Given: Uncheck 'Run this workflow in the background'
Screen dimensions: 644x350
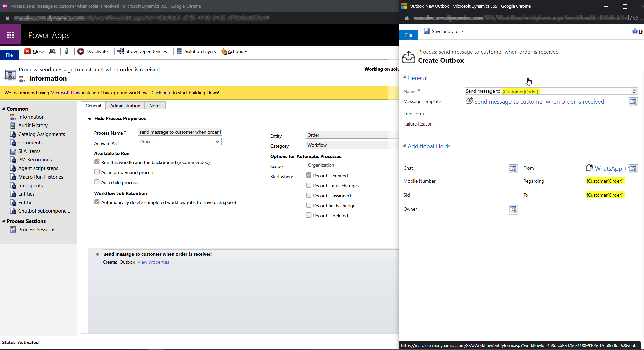Looking at the screenshot, I should (x=97, y=162).
